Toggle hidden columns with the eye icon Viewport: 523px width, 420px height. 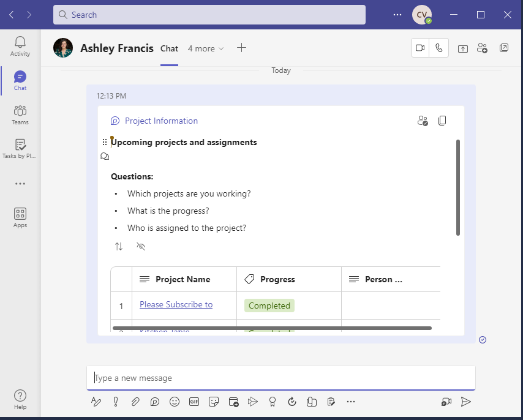(x=140, y=246)
